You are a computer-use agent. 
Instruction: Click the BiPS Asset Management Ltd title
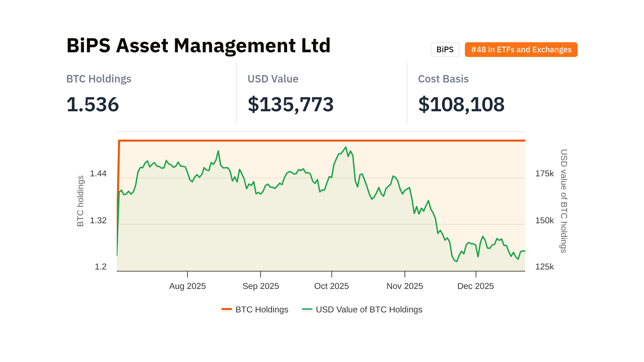[x=198, y=45]
